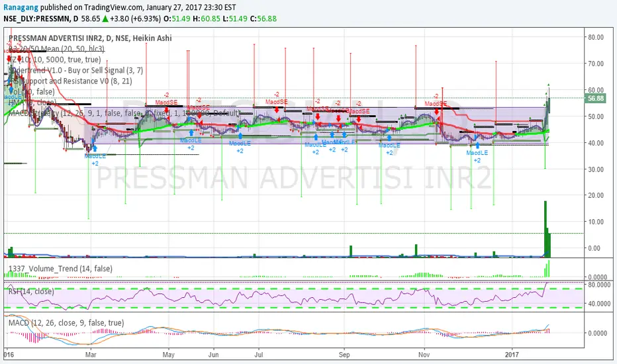
Task: Click the 2017 label on time axis
Action: coord(512,355)
